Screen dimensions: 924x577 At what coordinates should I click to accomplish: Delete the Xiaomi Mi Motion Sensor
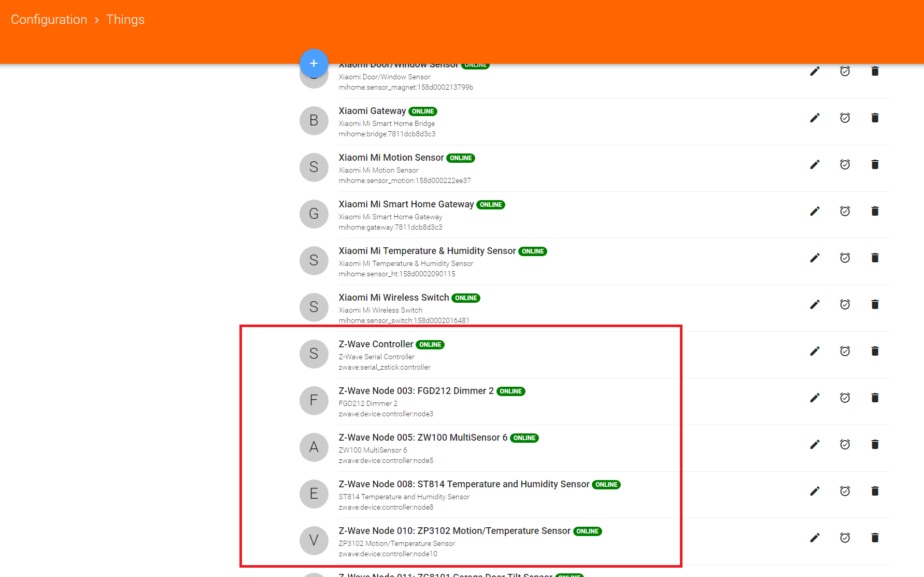[875, 164]
